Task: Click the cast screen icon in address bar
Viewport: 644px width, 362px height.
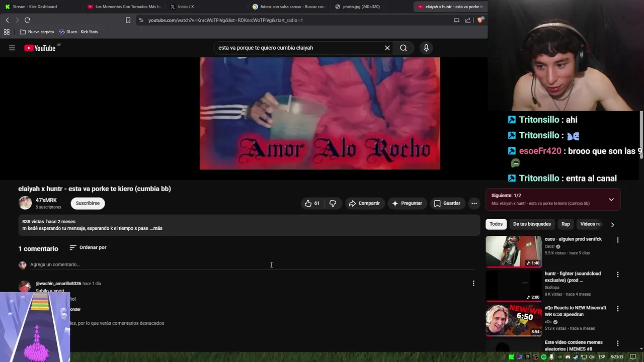Action: pos(456,20)
